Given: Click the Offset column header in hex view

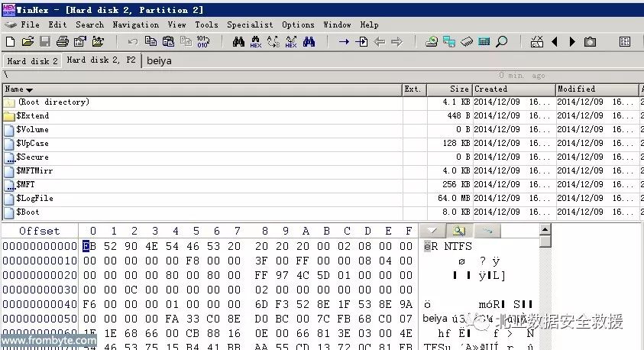Looking at the screenshot, I should click(40, 231).
